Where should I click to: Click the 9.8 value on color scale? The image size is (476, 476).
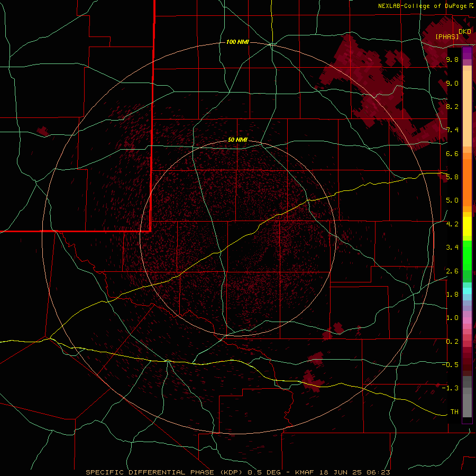(x=452, y=60)
